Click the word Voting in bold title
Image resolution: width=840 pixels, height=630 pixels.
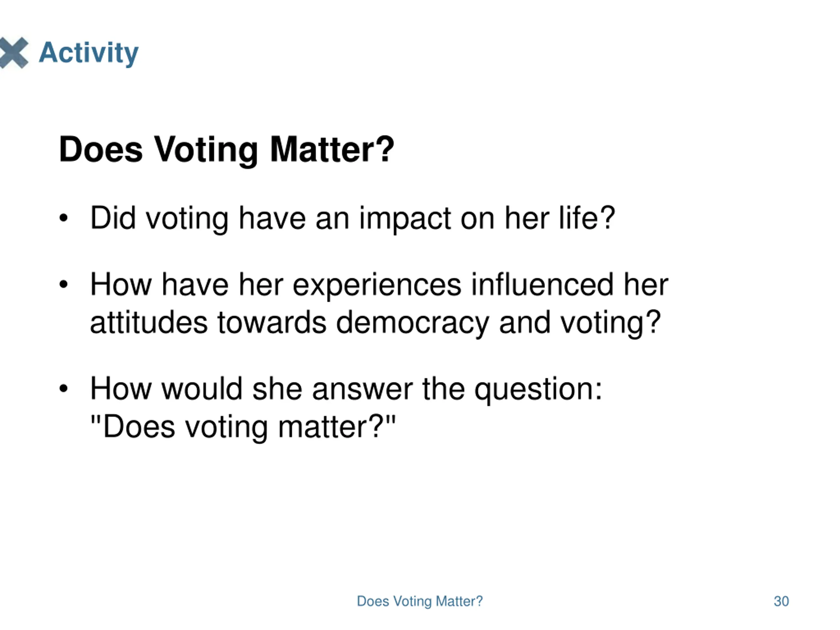(206, 150)
